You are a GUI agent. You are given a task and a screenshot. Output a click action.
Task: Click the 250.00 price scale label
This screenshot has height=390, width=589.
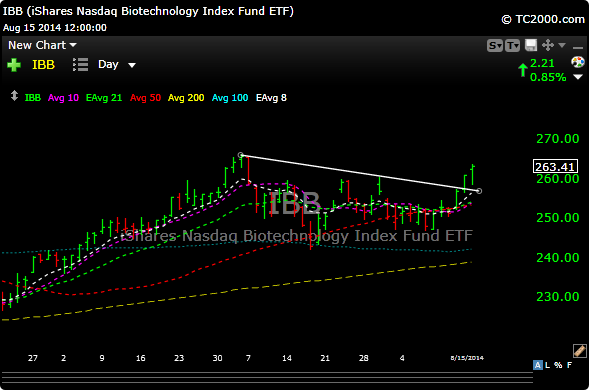(557, 218)
